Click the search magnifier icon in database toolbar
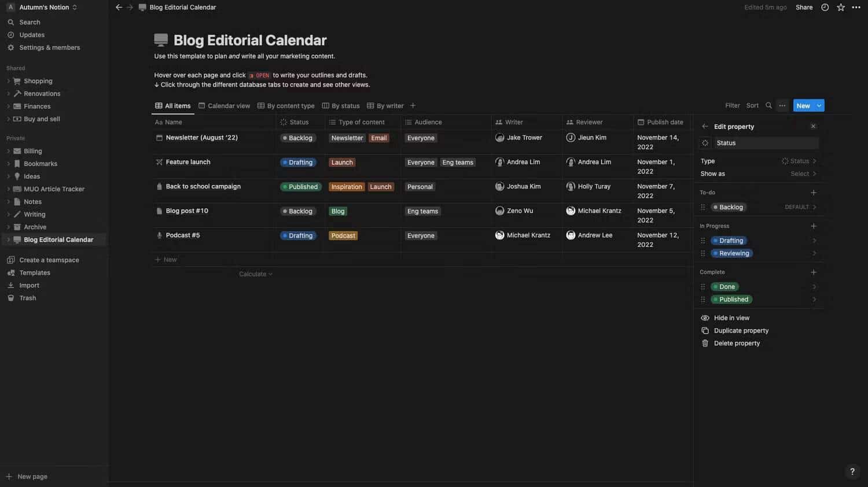Viewport: 868px width, 487px height. [x=768, y=105]
